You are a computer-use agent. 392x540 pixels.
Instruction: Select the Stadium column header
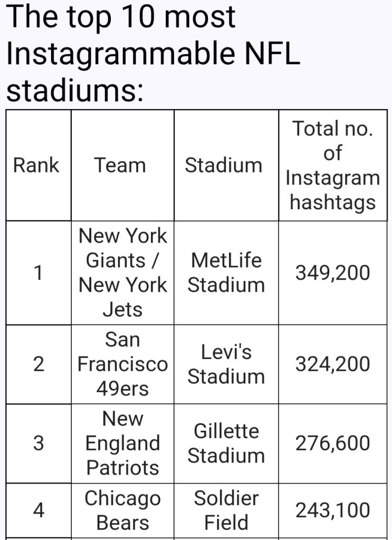[223, 165]
